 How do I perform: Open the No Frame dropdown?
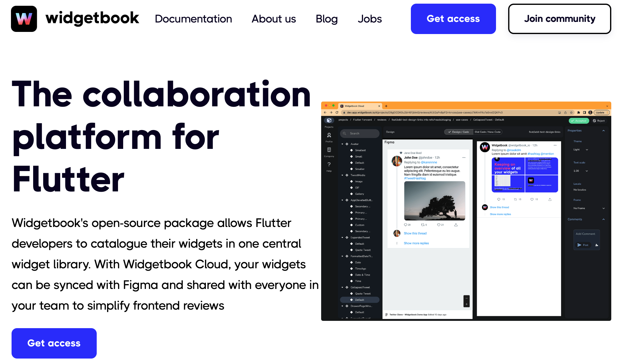click(x=589, y=208)
